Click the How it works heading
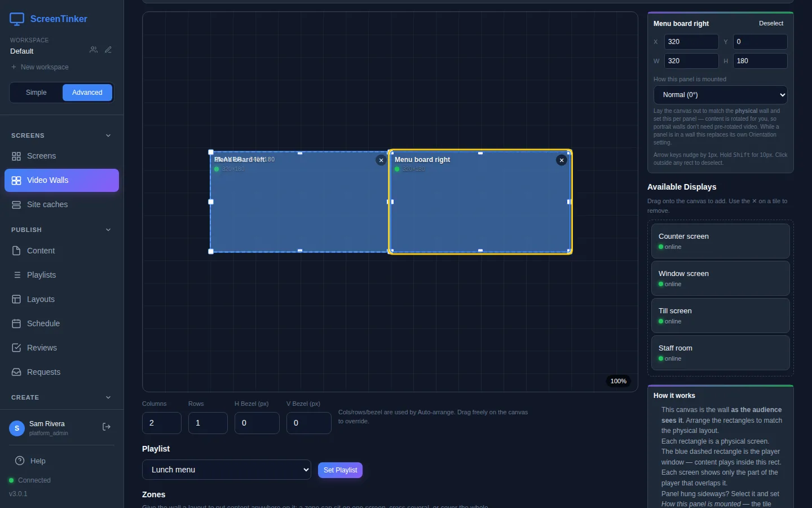 click(x=674, y=396)
